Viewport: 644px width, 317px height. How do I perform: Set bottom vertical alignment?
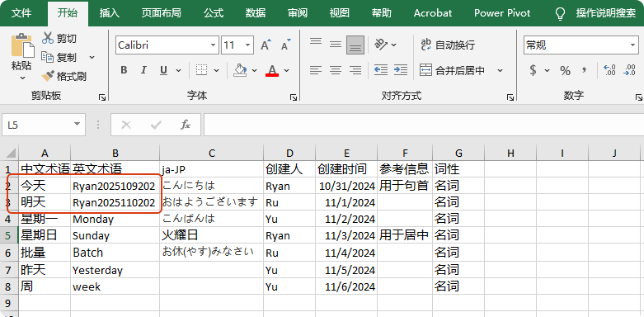[x=355, y=45]
